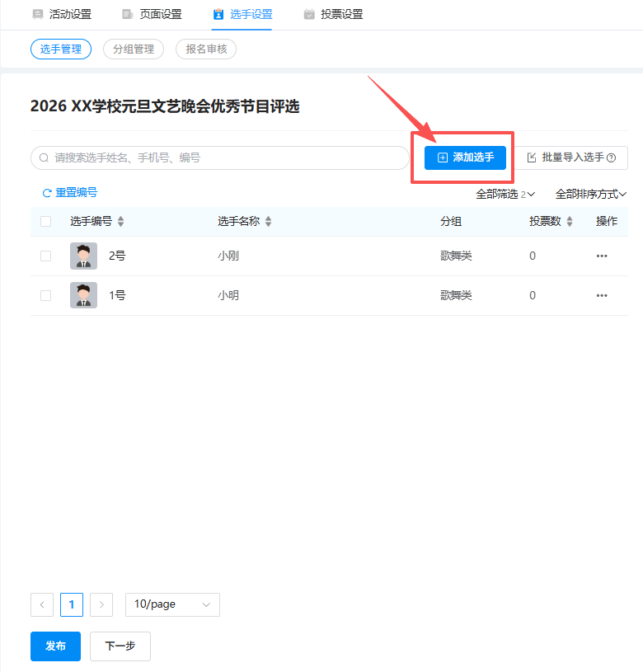Switch to the 分组管理 sub-tab

[134, 49]
